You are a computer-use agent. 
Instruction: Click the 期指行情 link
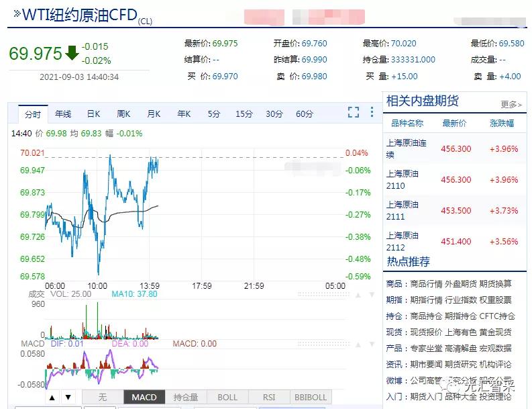426,300
